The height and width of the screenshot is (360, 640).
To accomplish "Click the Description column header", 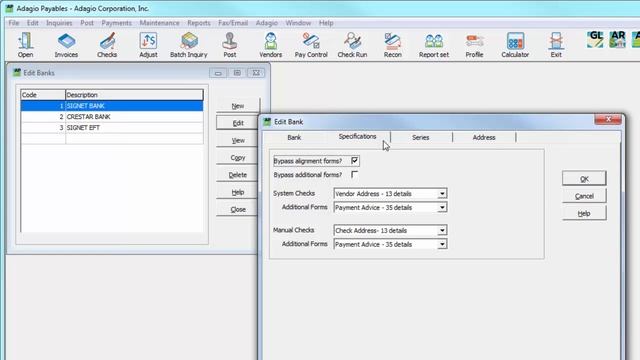I will coord(134,95).
